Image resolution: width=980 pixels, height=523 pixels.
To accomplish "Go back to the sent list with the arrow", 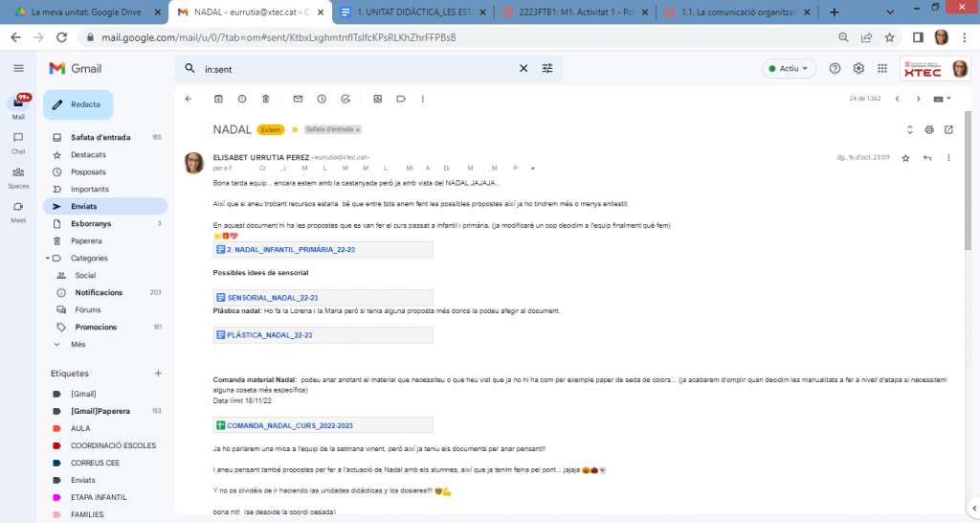I will pyautogui.click(x=188, y=99).
